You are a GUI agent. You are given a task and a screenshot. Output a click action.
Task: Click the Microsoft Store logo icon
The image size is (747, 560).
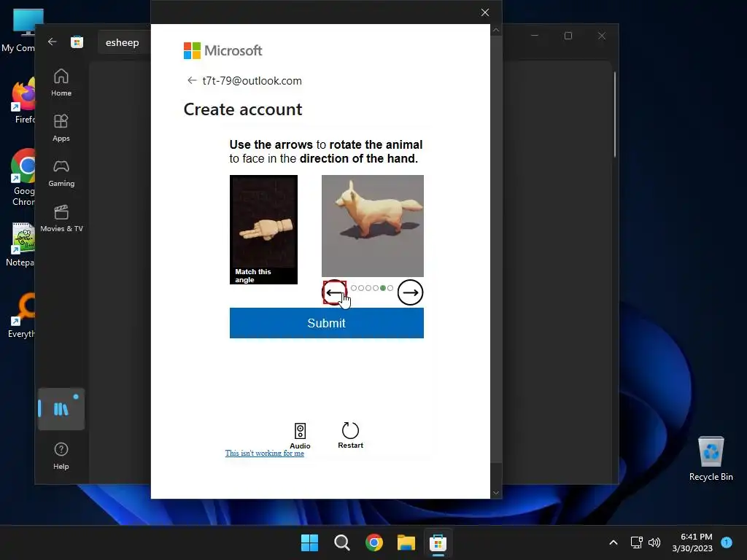[77, 42]
